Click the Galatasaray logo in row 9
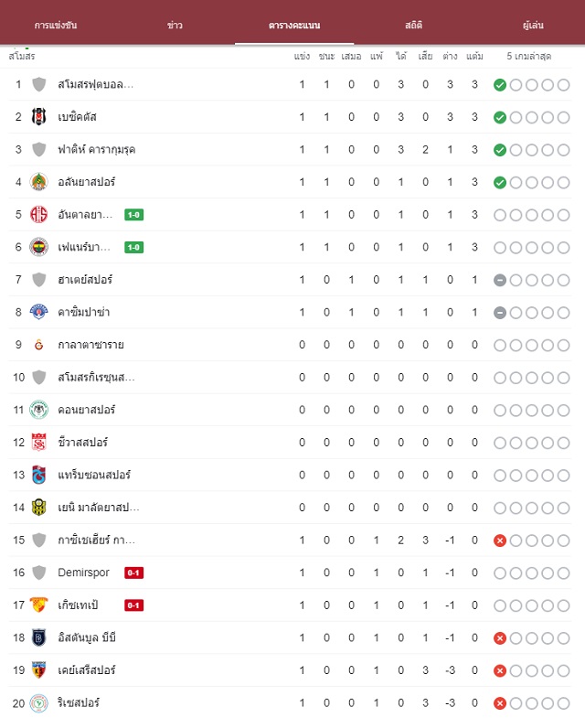Image resolution: width=585 pixels, height=728 pixels. (39, 345)
